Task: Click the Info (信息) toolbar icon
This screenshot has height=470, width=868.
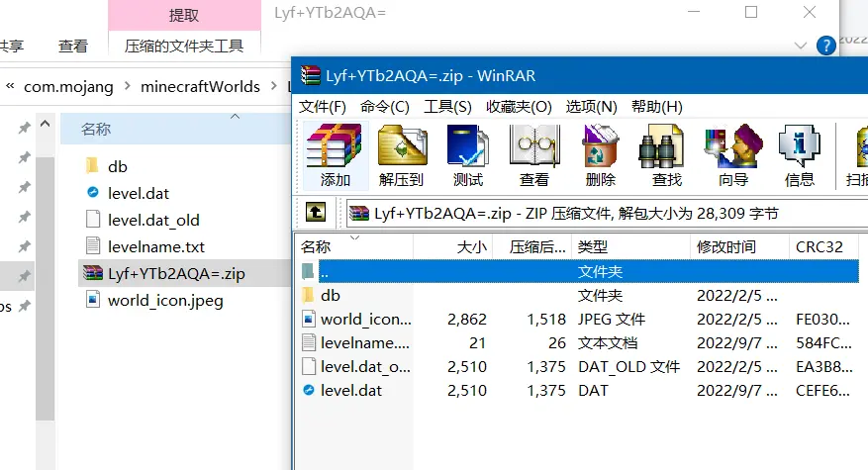Action: tap(800, 146)
